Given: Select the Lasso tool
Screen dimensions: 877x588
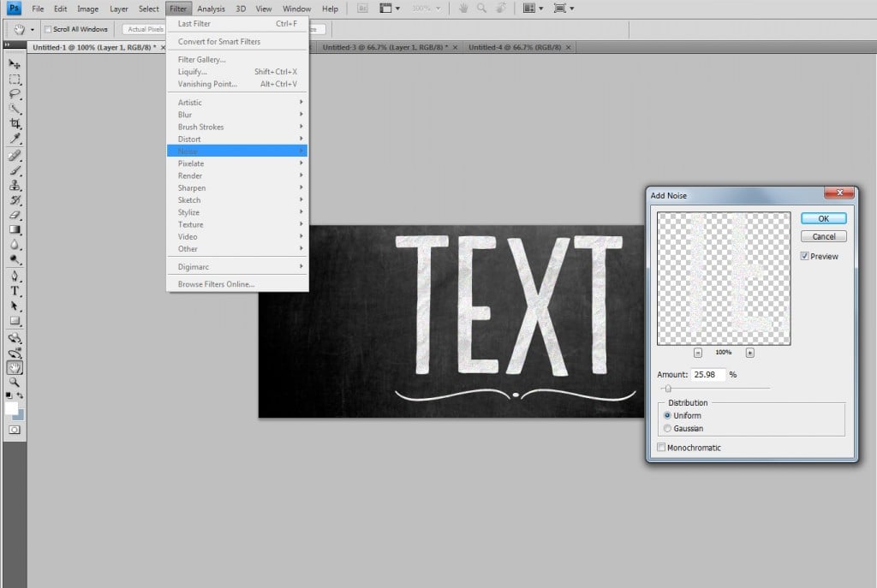Looking at the screenshot, I should tap(15, 94).
